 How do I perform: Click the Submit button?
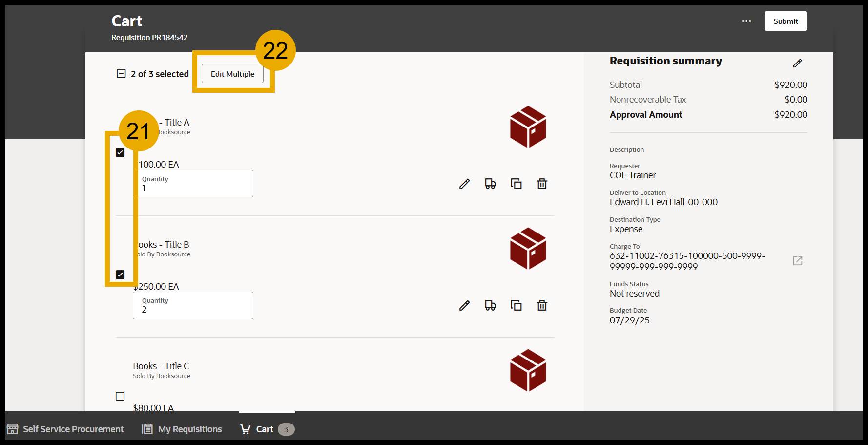[x=785, y=21]
